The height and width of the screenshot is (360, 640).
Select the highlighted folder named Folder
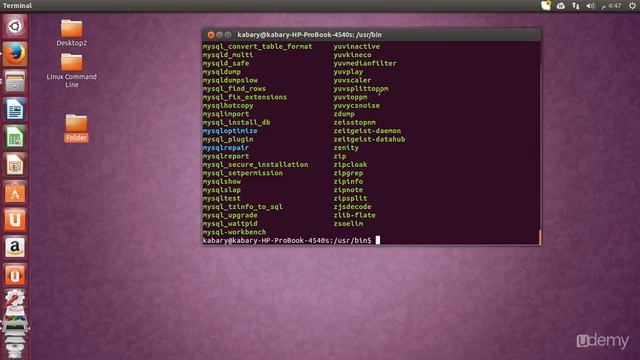[x=76, y=128]
